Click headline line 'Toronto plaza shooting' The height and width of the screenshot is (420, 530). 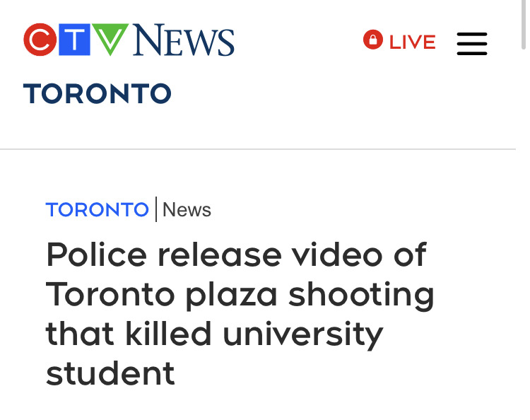(240, 296)
